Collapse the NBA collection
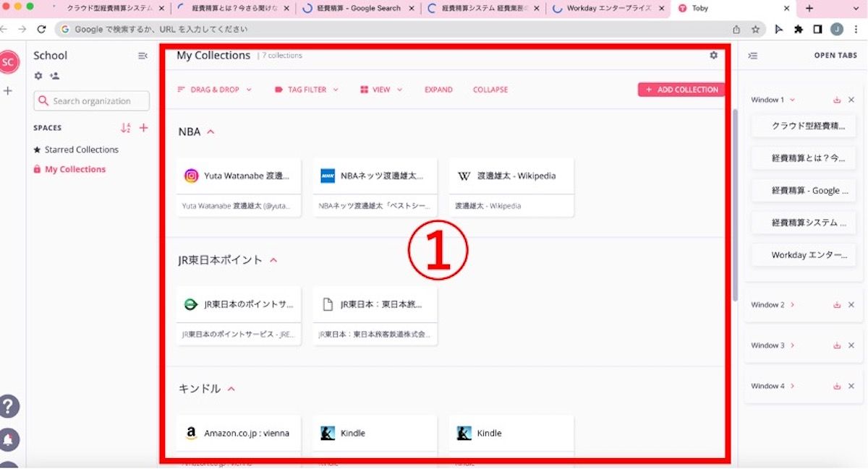This screenshot has width=868, height=469. (211, 132)
